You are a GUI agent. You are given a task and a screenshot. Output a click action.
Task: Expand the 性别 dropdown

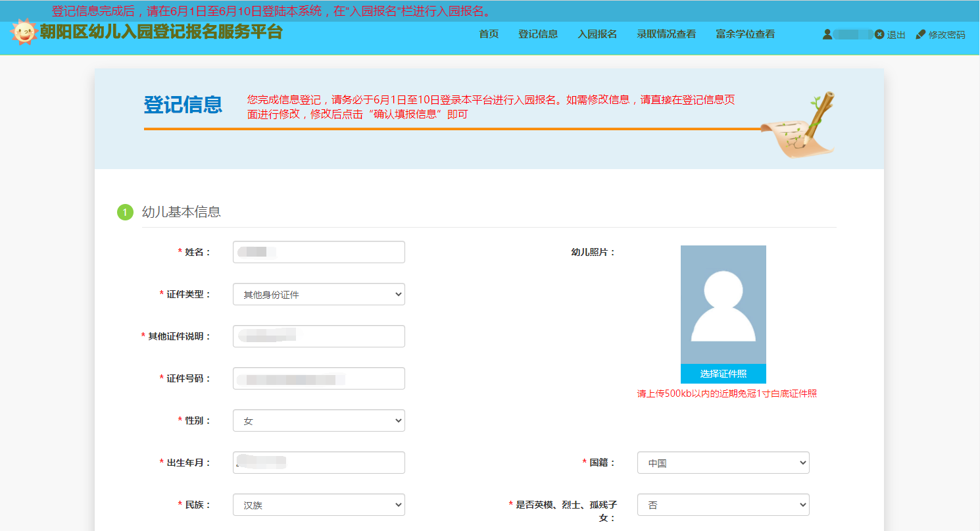tap(319, 420)
